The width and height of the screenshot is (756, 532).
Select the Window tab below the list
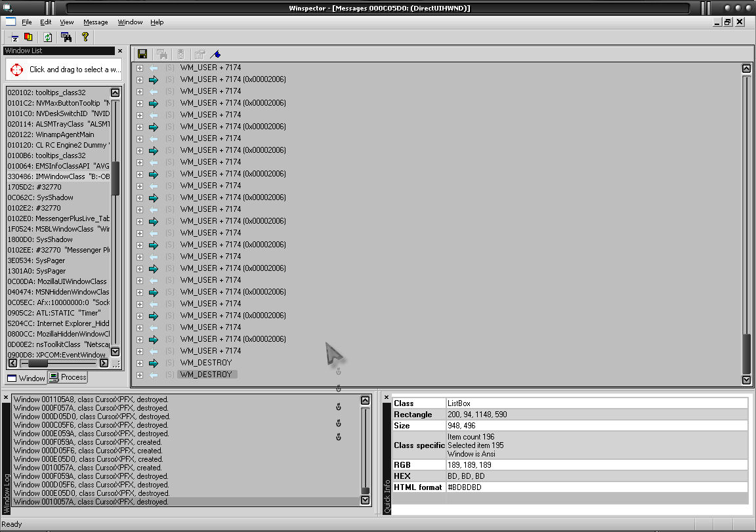pyautogui.click(x=26, y=378)
